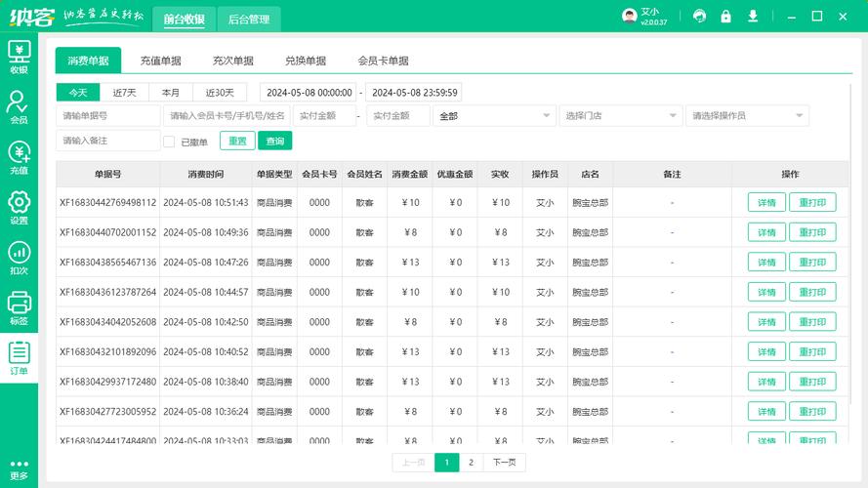Image resolution: width=868 pixels, height=488 pixels.
Task: Open the 设置 settings gear icon
Action: (19, 208)
